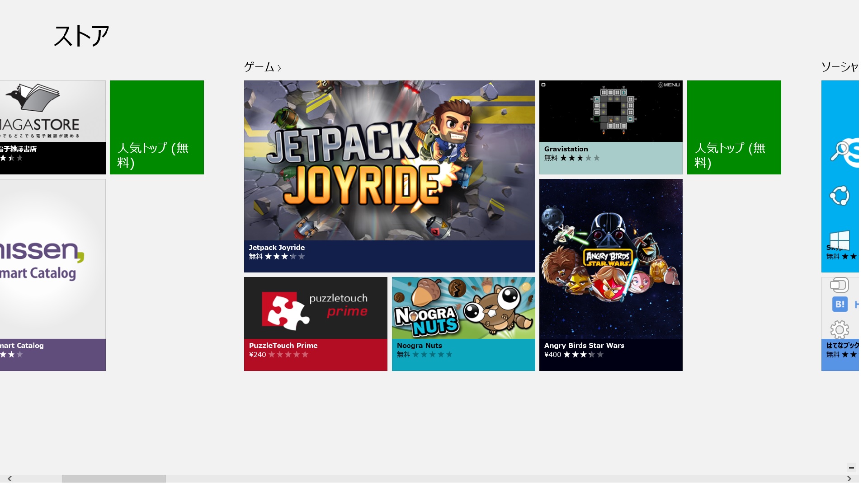Image resolution: width=868 pixels, height=488 pixels.
Task: Open the left 人気トップ (無料) green tile
Action: [x=156, y=127]
